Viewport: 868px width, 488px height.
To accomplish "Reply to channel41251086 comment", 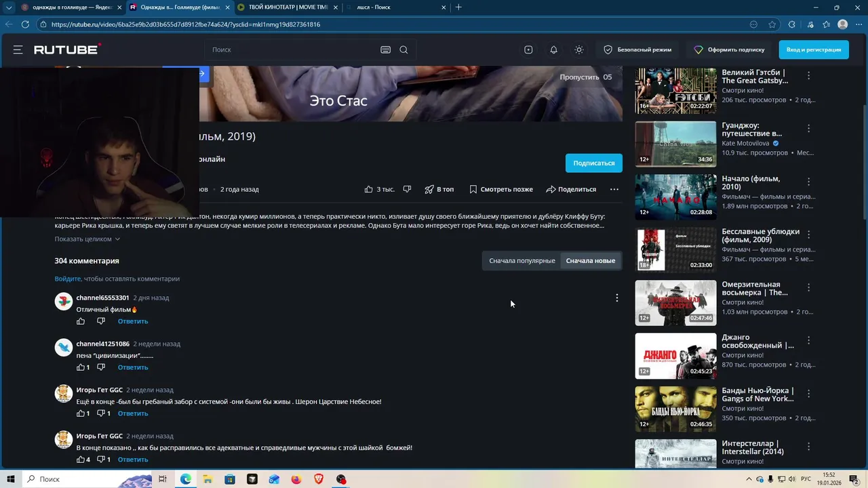I will [x=133, y=367].
